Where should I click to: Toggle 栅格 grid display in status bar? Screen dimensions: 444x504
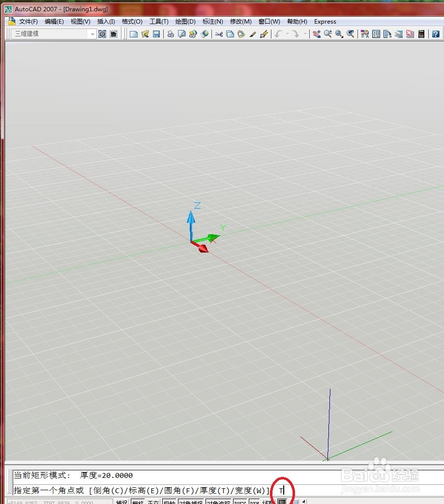pos(138,502)
